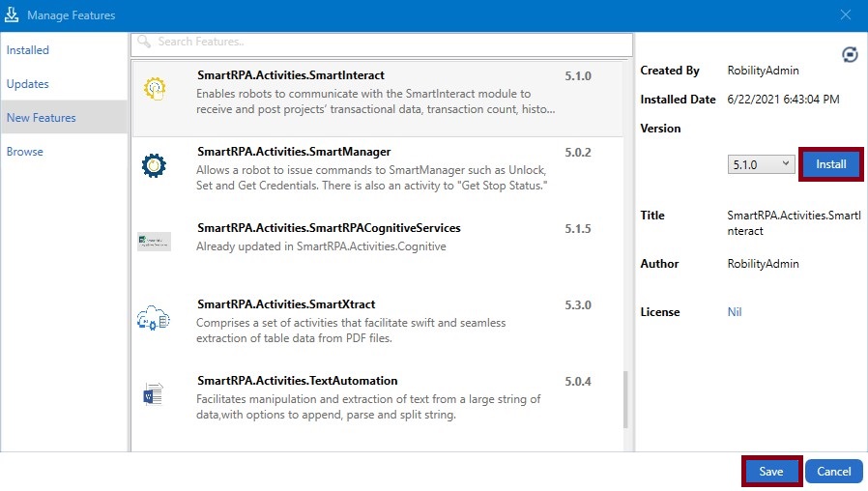
Task: Click the Cancel button
Action: pos(833,472)
